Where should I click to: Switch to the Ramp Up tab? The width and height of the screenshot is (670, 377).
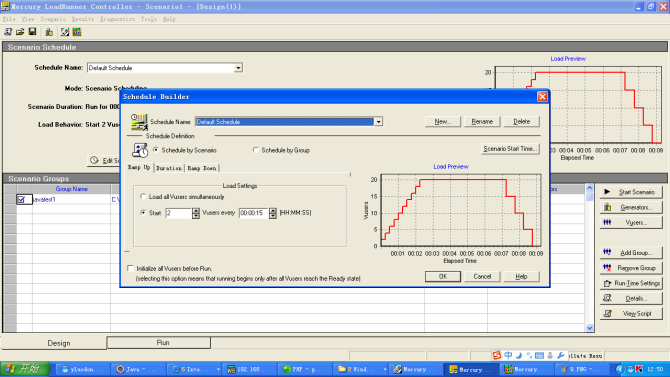click(x=139, y=168)
